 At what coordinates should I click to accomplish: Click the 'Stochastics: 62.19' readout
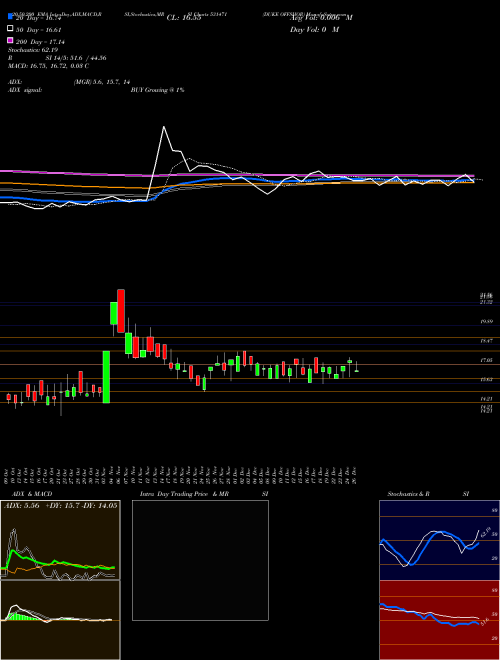[35, 50]
